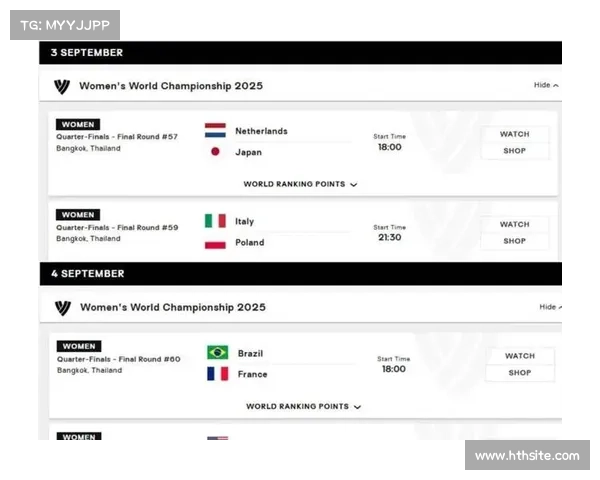Screen dimensions: 600x480
Task: Click the France flag icon
Action: point(217,373)
